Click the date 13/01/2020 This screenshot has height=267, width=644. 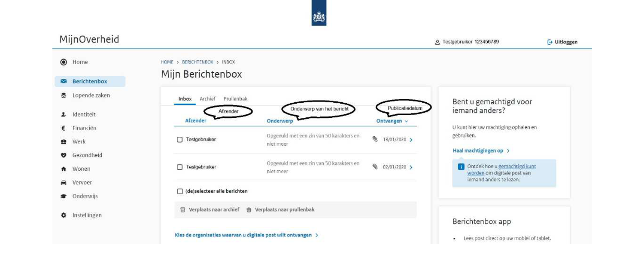click(395, 140)
